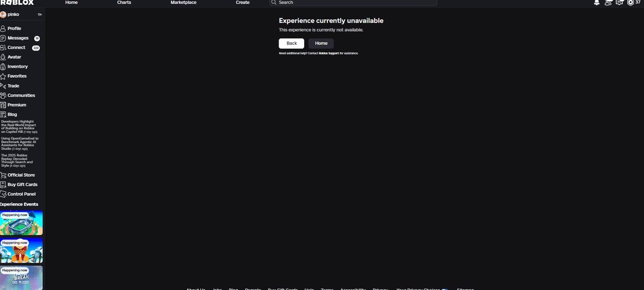Select the Create tab
The image size is (644, 290).
[x=243, y=2]
